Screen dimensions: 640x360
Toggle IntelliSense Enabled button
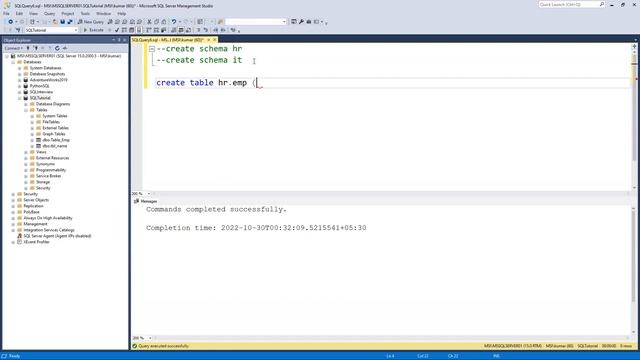pyautogui.click(x=139, y=30)
